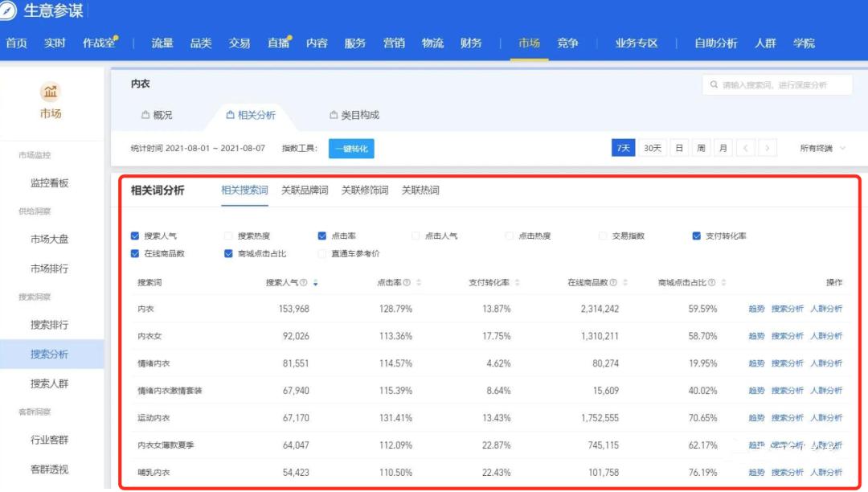Click the 一键转化 button
Screen dimensions: 868x492
click(x=351, y=148)
